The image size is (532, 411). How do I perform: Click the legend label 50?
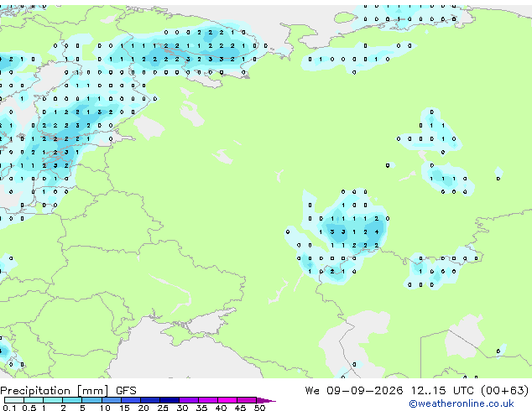pos(259,408)
